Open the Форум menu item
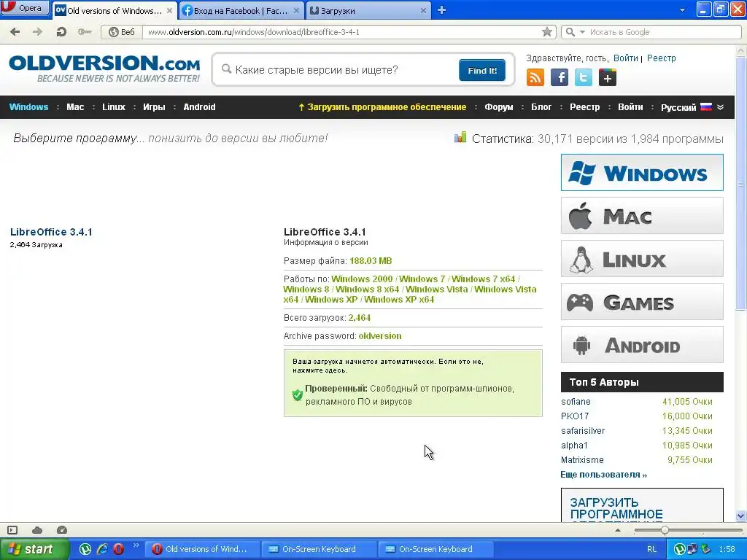Screen dimensions: 747x560 [499, 107]
